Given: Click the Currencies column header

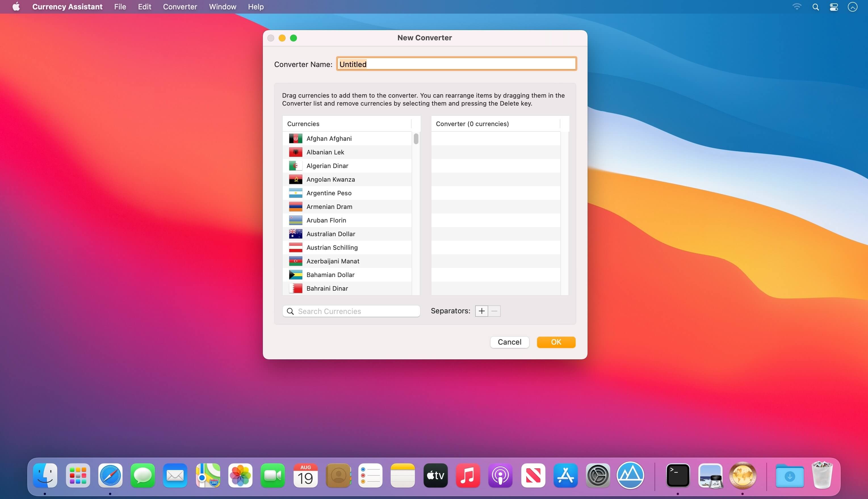Looking at the screenshot, I should point(347,124).
